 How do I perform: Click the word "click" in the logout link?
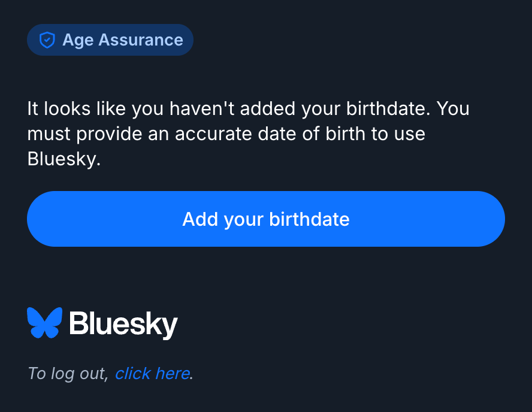pos(132,374)
